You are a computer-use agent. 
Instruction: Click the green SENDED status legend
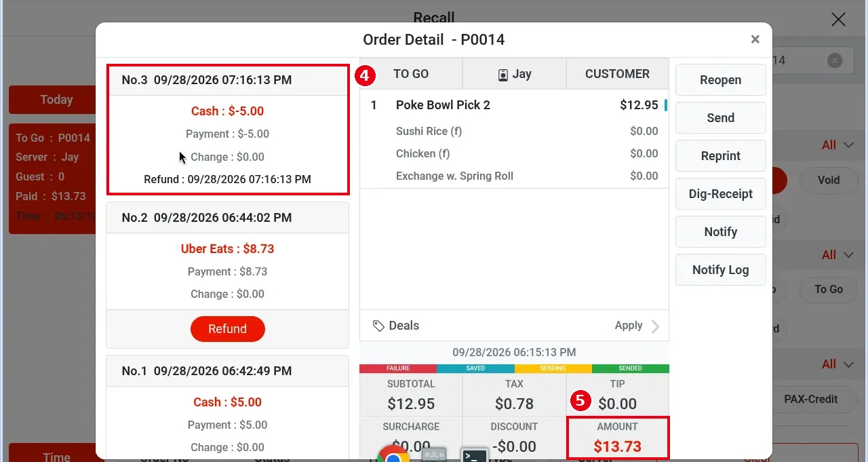coord(630,369)
